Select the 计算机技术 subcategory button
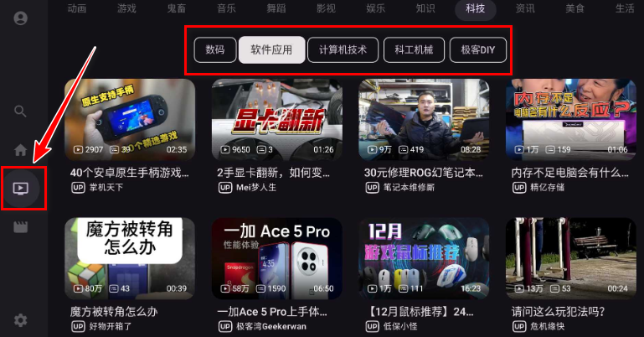 pos(343,50)
